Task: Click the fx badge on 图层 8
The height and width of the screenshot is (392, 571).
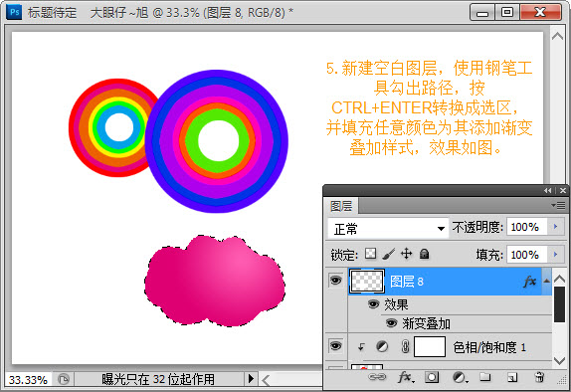Action: 530,281
